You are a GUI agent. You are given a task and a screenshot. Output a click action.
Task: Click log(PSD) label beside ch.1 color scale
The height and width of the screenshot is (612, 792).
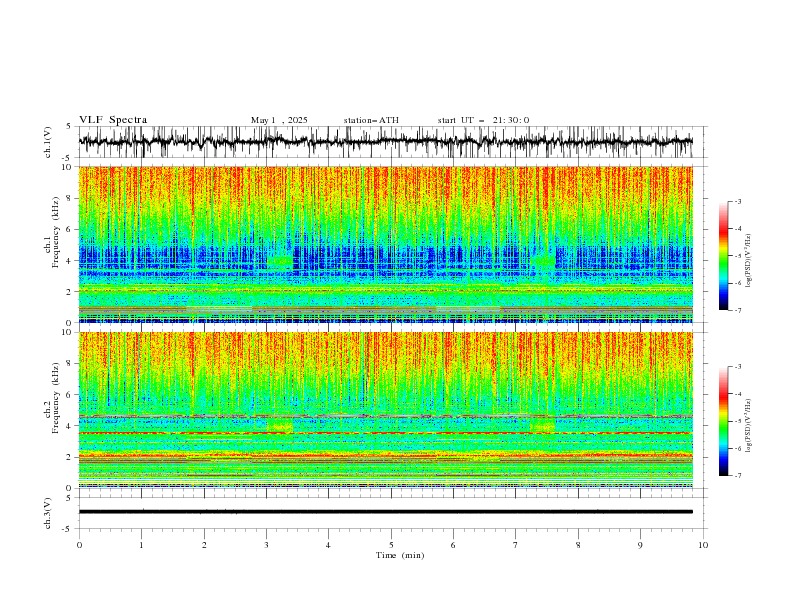pos(748,261)
